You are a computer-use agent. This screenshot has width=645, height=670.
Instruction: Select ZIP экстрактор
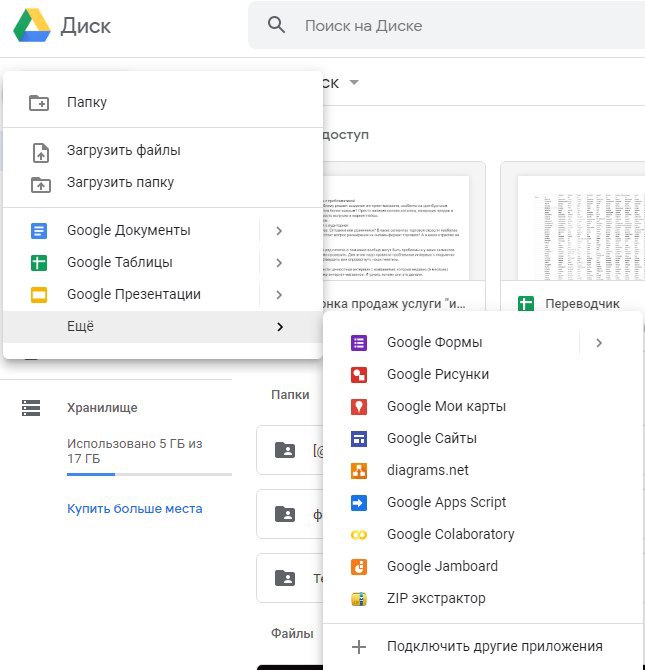[483, 599]
